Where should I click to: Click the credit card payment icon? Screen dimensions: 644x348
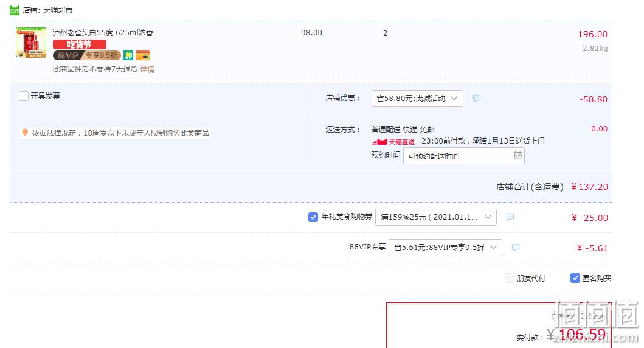tap(142, 55)
